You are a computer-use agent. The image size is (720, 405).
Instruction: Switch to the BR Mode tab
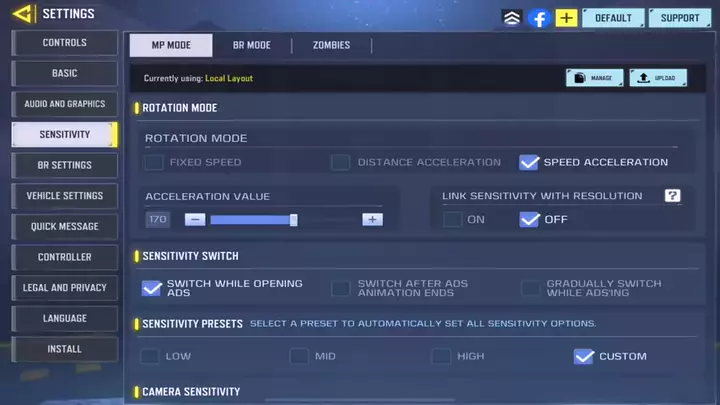[252, 45]
